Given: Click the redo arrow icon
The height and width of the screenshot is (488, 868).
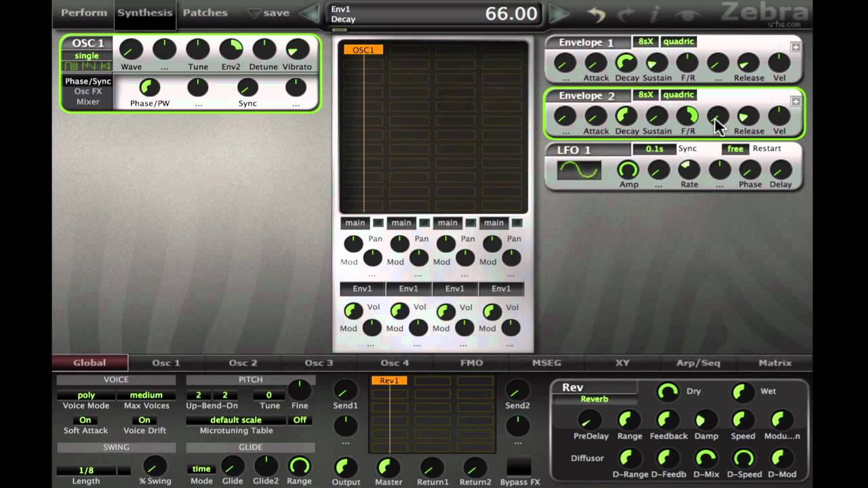Looking at the screenshot, I should (x=626, y=14).
